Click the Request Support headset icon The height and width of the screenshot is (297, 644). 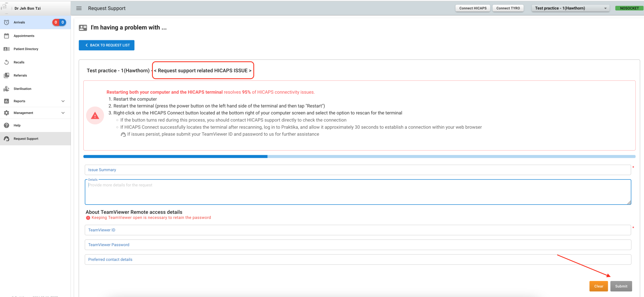pyautogui.click(x=6, y=139)
